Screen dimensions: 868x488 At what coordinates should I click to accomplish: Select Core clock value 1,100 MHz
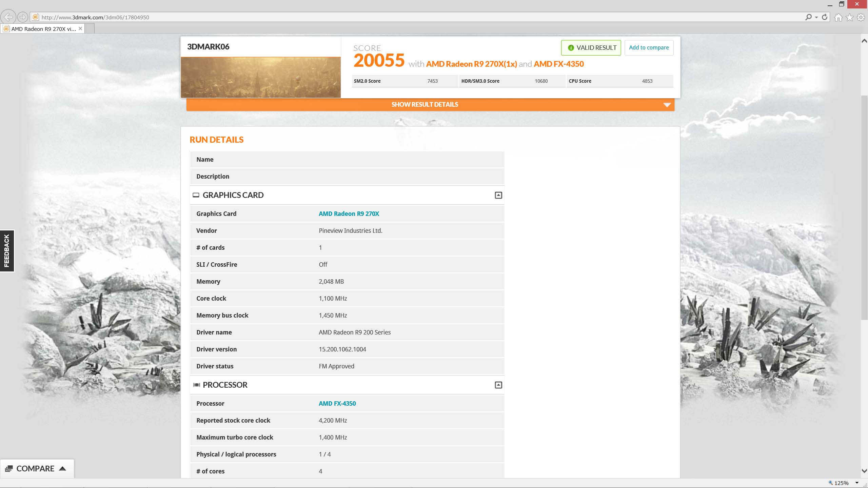point(333,299)
